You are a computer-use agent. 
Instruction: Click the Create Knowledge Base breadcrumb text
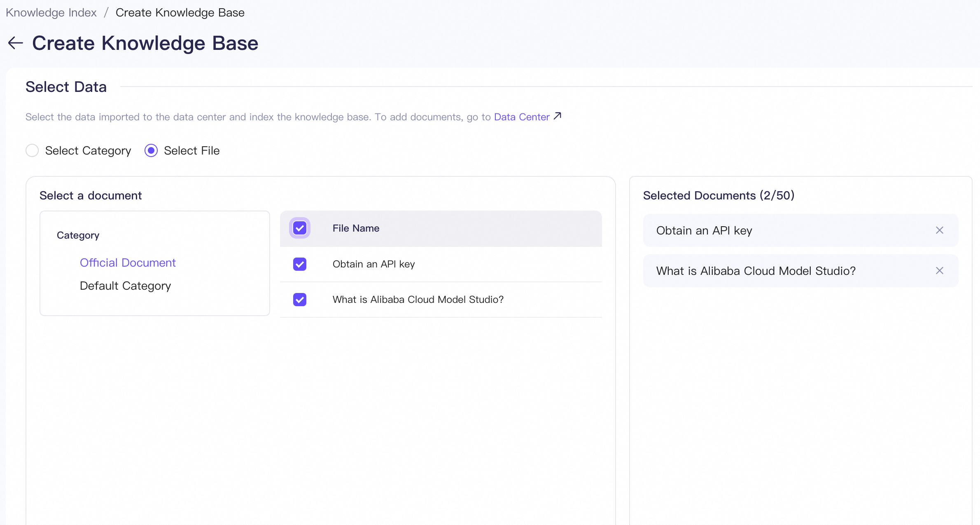(x=180, y=13)
